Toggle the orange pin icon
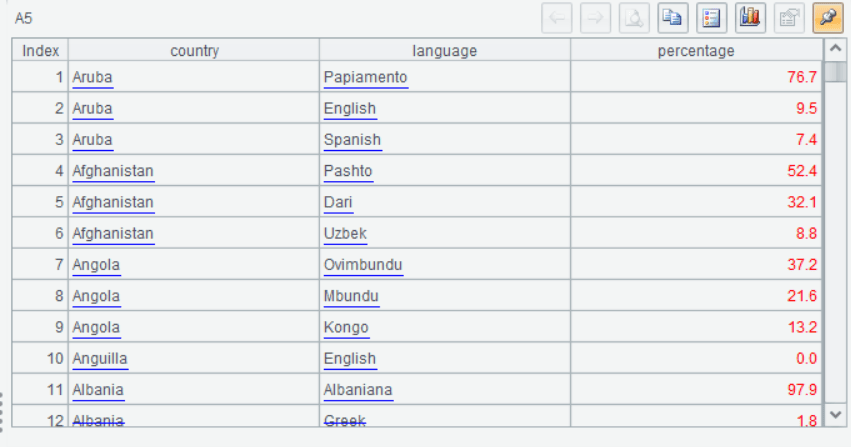The height and width of the screenshot is (447, 851). [x=828, y=18]
